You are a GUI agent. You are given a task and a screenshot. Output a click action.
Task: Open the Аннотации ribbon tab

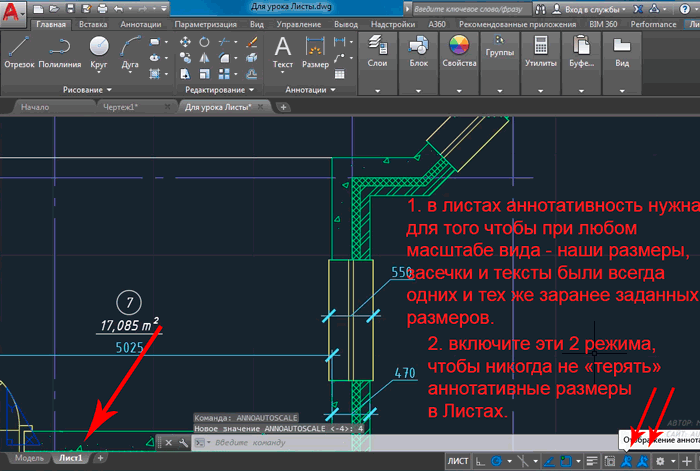[x=141, y=24]
